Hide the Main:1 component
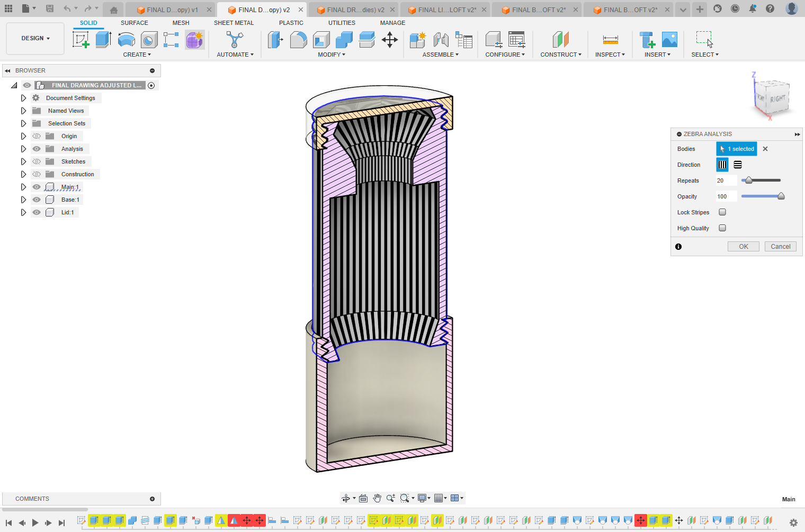Image resolution: width=805 pixels, height=532 pixels. pos(37,187)
